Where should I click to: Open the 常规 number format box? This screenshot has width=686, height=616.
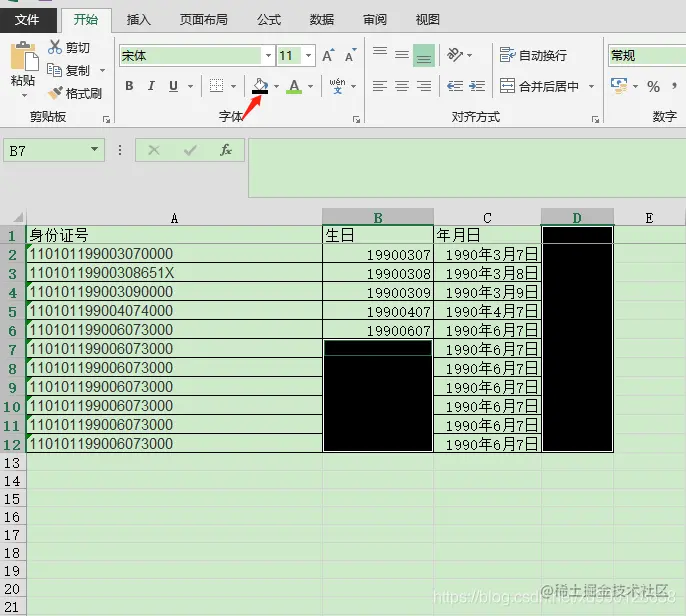click(x=647, y=56)
